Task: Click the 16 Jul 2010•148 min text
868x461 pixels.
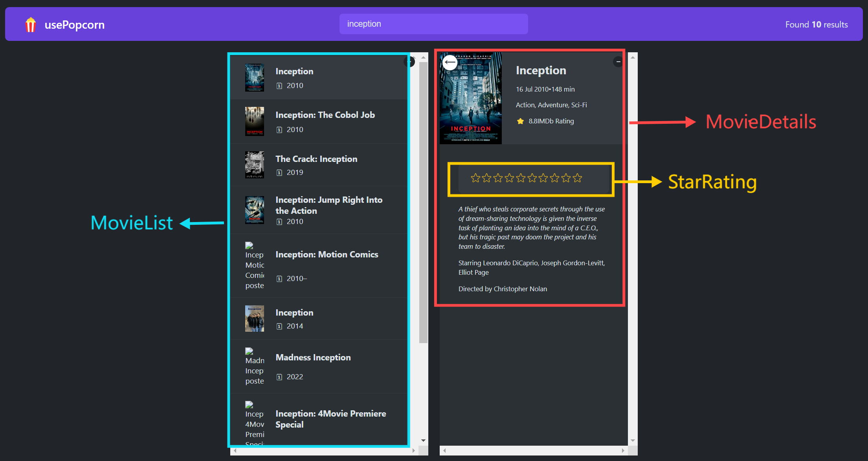Action: (545, 89)
